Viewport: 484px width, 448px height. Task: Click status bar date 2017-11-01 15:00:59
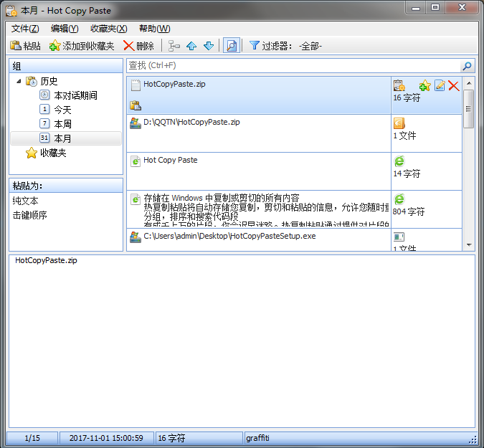[106, 438]
